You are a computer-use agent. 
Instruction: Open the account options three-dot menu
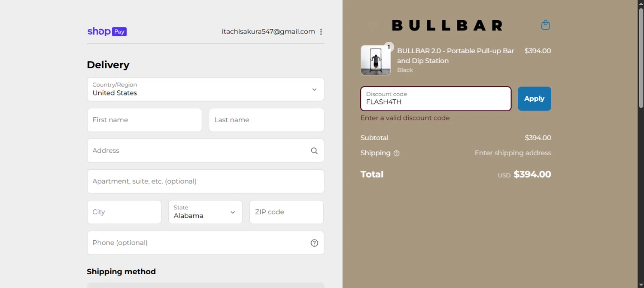[321, 32]
